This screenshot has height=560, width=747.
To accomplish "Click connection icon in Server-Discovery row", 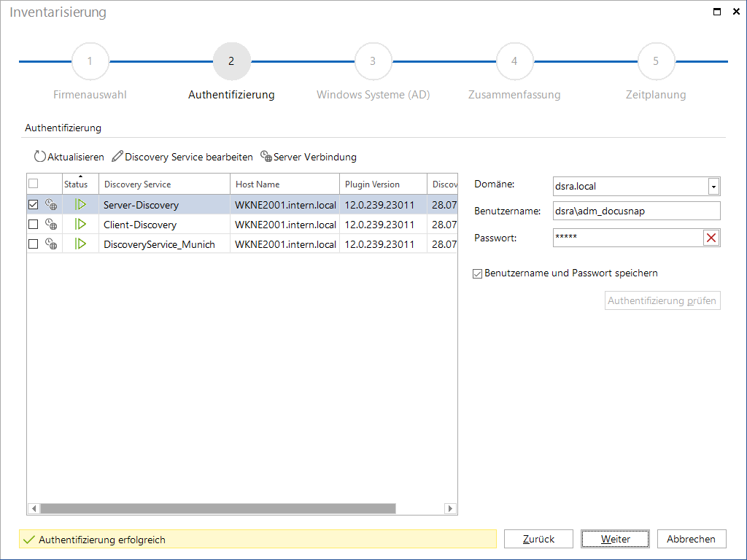I will [51, 205].
